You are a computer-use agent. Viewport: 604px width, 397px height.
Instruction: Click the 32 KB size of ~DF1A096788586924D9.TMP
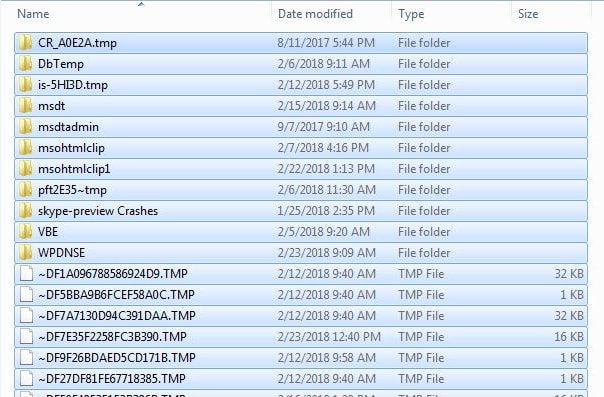569,274
